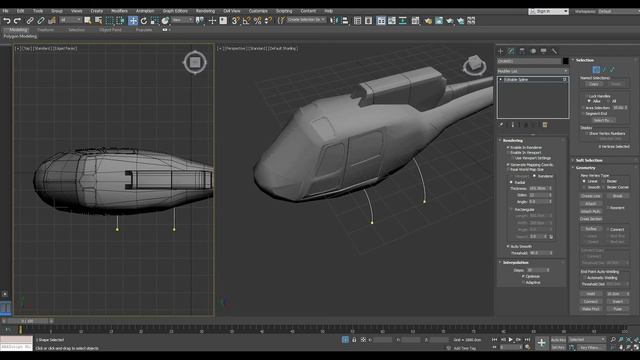Viewport: 640px width, 360px height.
Task: Toggle Lock Handles checkbox
Action: pyautogui.click(x=587, y=96)
